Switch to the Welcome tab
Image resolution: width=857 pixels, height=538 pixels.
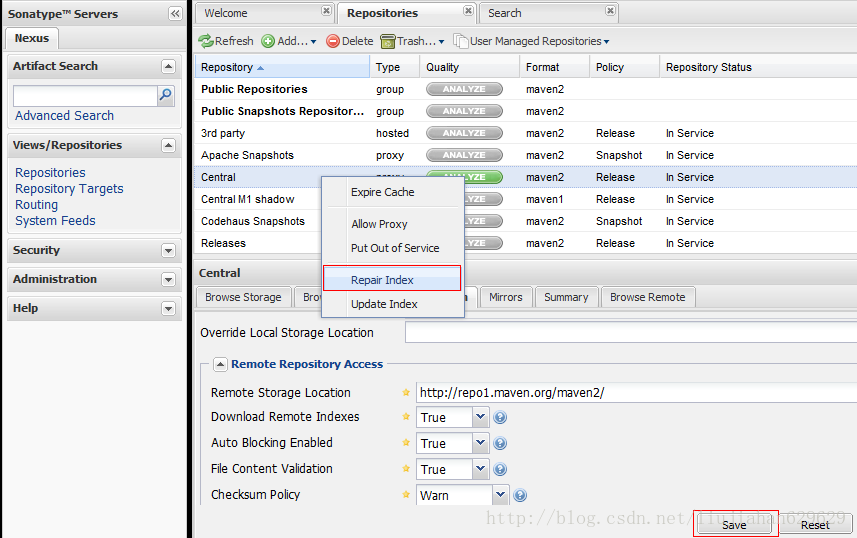pos(226,13)
